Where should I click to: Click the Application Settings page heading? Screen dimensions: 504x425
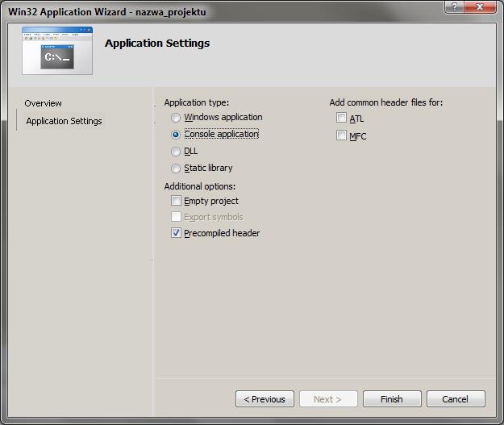point(157,44)
